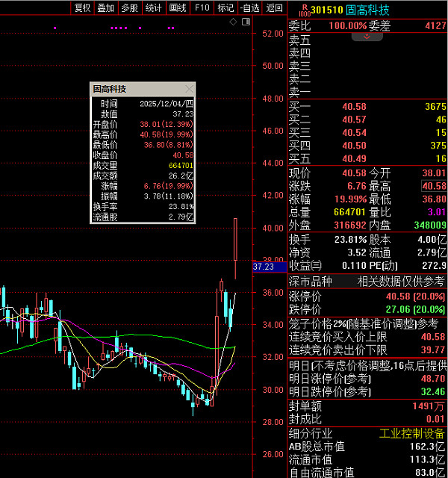Select the 买一 bid row at 40.58

pyautogui.click(x=367, y=107)
